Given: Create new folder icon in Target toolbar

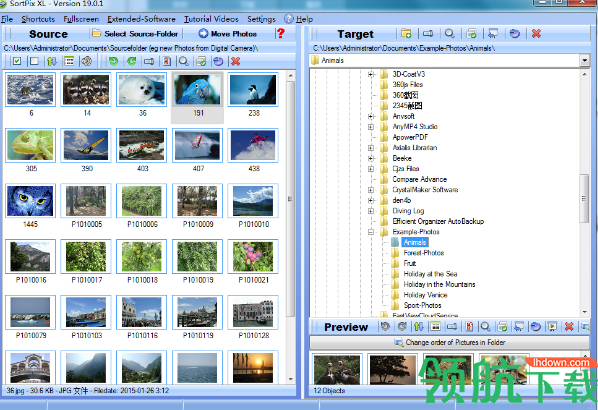Looking at the screenshot, I should 406,34.
